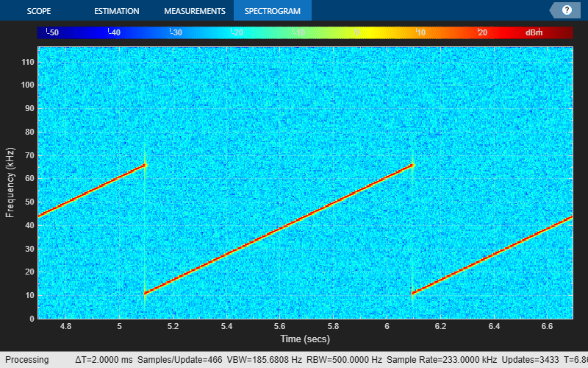Click the dBm power colorbar

(304, 32)
